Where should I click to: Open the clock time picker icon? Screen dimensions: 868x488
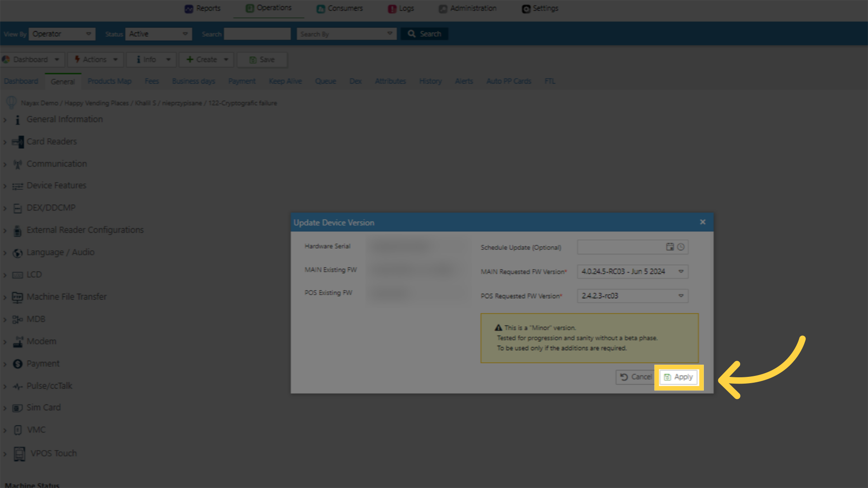tap(681, 247)
